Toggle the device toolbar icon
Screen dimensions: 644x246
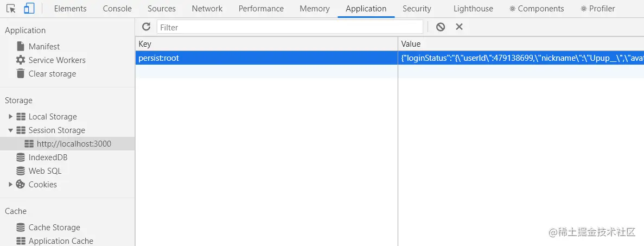click(29, 8)
